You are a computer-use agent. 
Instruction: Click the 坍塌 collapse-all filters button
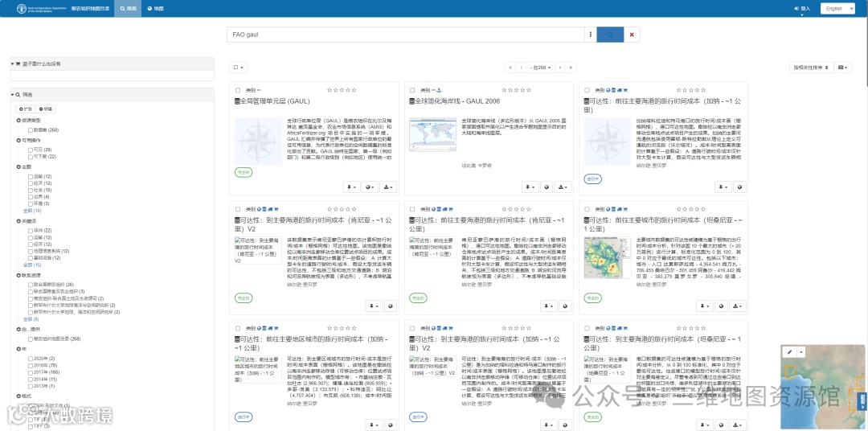pyautogui.click(x=45, y=109)
